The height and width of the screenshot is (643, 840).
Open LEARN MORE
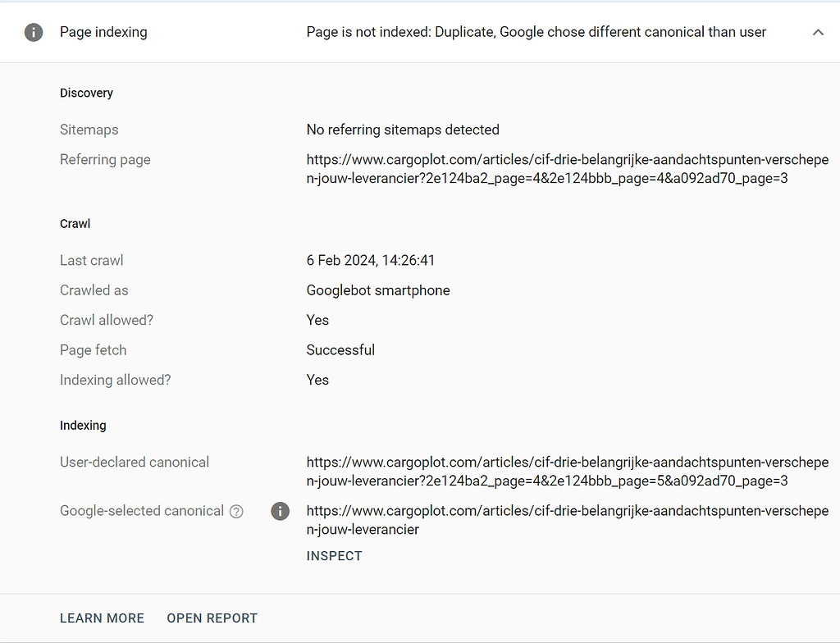[102, 618]
